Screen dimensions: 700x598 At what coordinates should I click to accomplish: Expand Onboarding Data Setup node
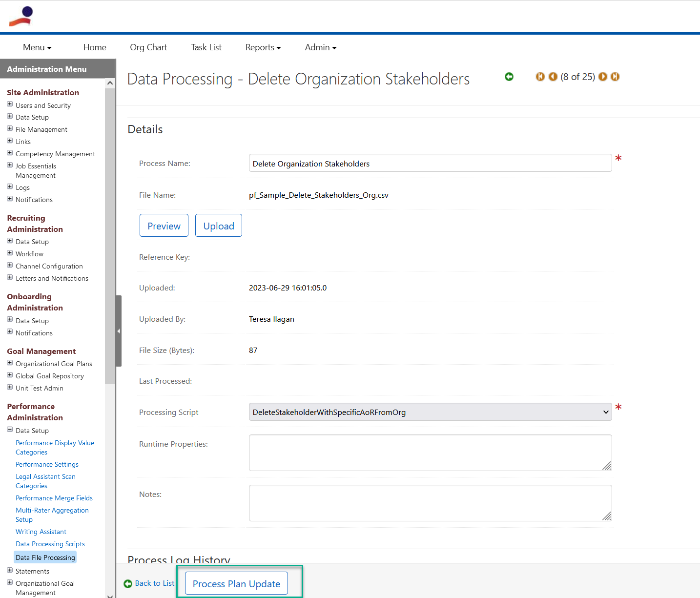pyautogui.click(x=10, y=320)
